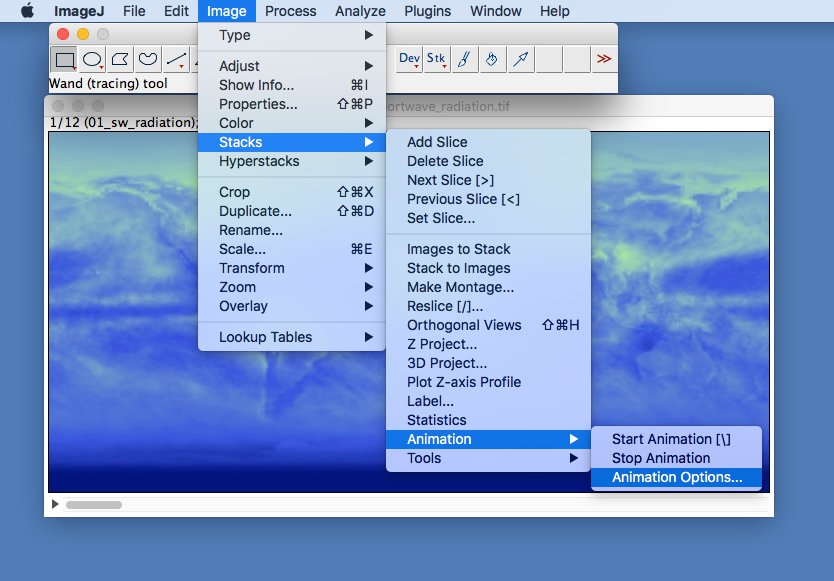834x581 pixels.
Task: Select the Rectangle selection tool
Action: pos(64,59)
